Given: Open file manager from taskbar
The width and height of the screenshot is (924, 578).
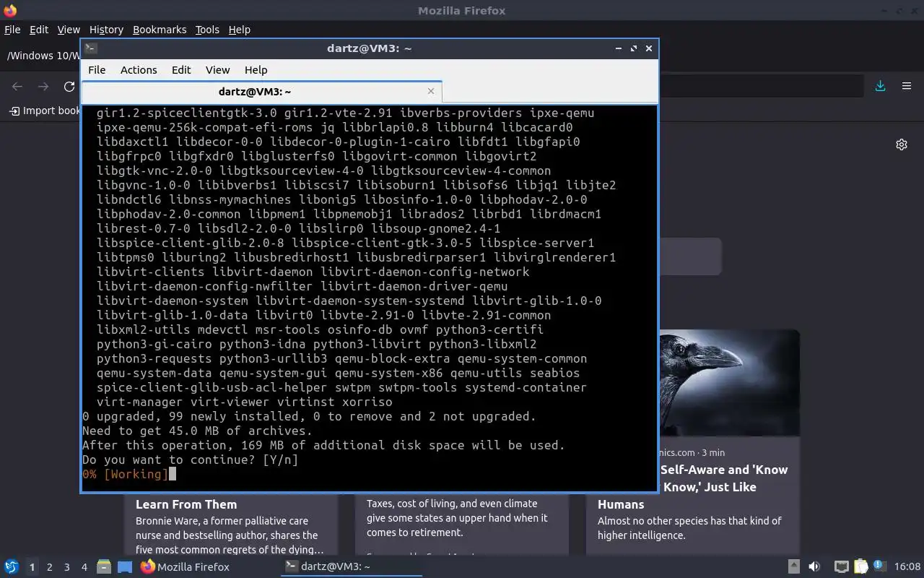Looking at the screenshot, I should click(104, 567).
